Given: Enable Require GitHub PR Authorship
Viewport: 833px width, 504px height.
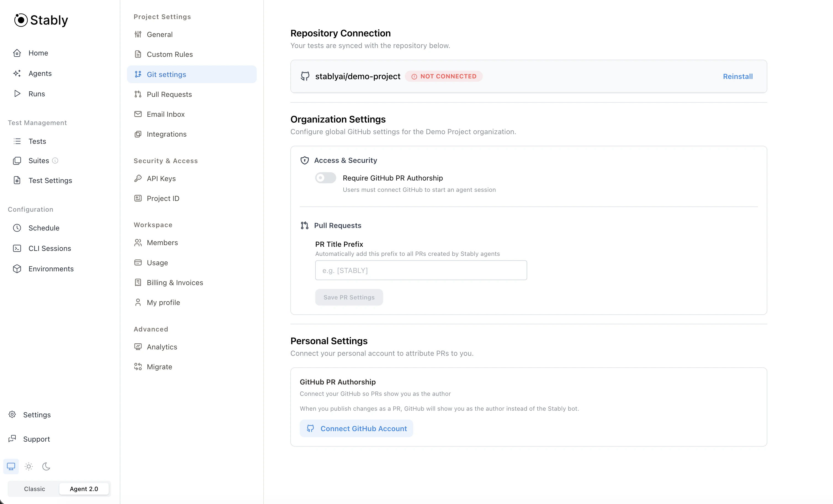Looking at the screenshot, I should pyautogui.click(x=325, y=177).
